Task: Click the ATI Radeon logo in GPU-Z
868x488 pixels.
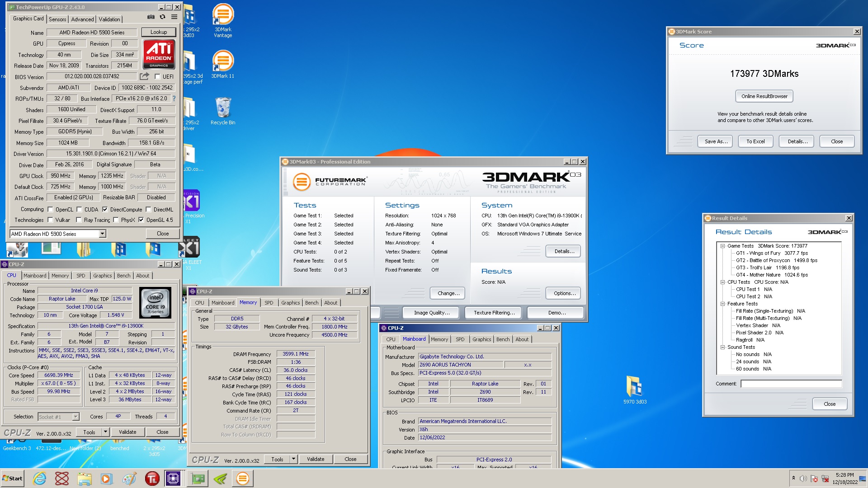Action: 159,54
